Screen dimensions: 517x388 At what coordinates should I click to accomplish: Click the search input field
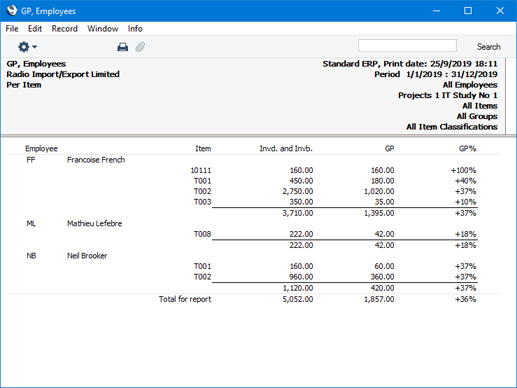[407, 46]
